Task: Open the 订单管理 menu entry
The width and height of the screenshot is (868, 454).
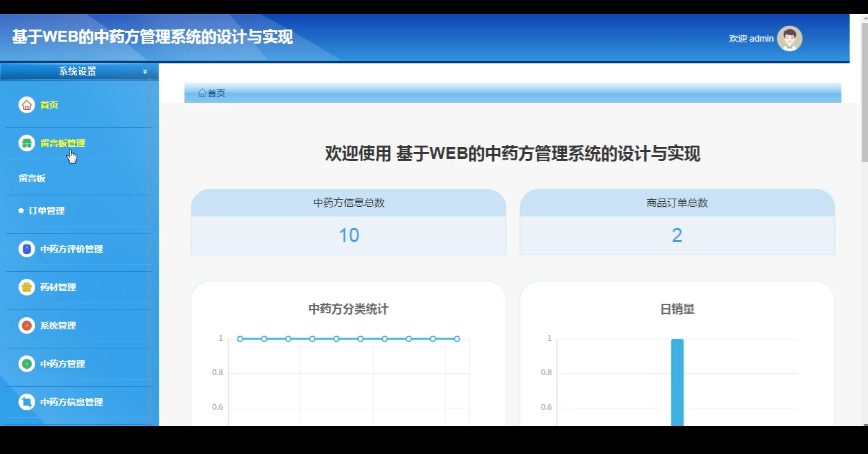Action: click(46, 211)
